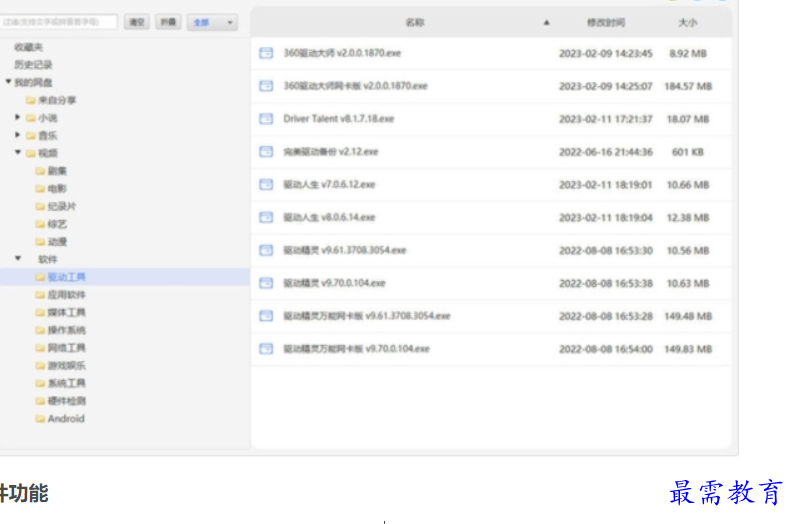Select the 软件 tree label
Image resolution: width=791 pixels, height=524 pixels.
pyautogui.click(x=48, y=259)
